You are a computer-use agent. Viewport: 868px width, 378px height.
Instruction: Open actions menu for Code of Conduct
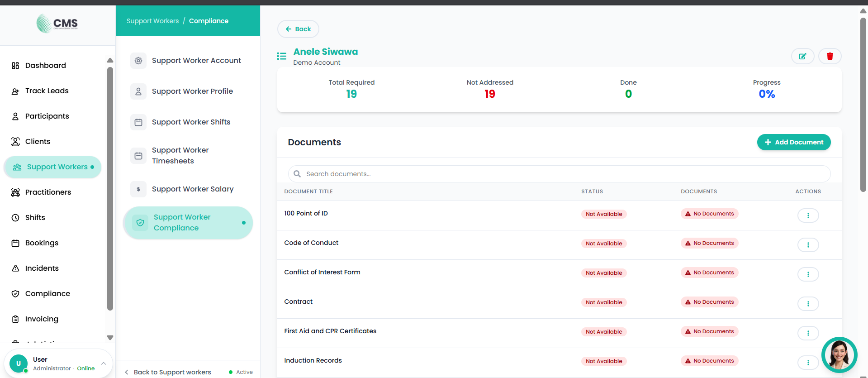tap(808, 245)
